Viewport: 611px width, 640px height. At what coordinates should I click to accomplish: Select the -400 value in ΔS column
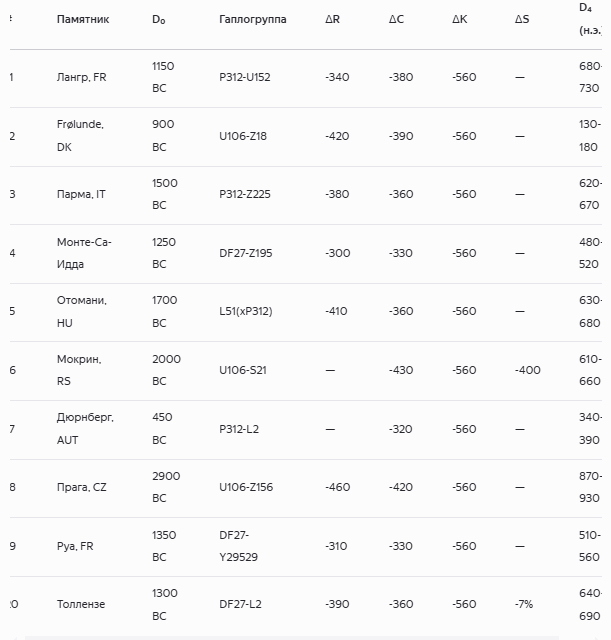click(527, 370)
